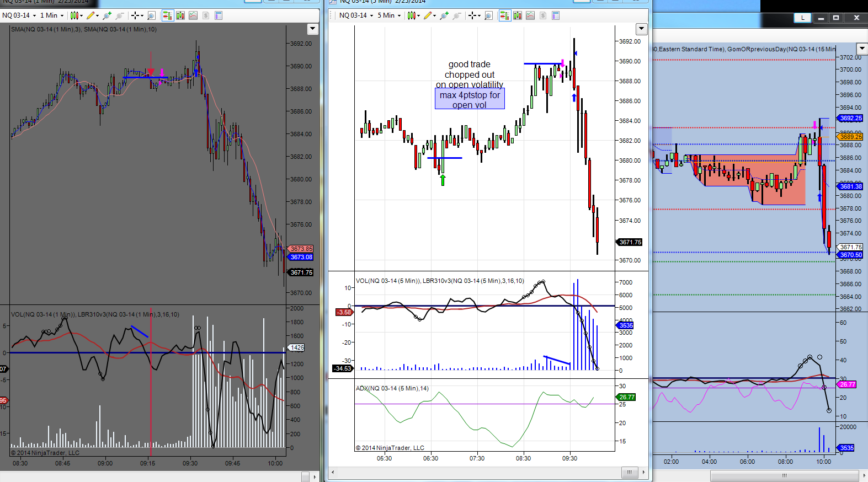Click the -34.53 oscillator value label

point(343,368)
